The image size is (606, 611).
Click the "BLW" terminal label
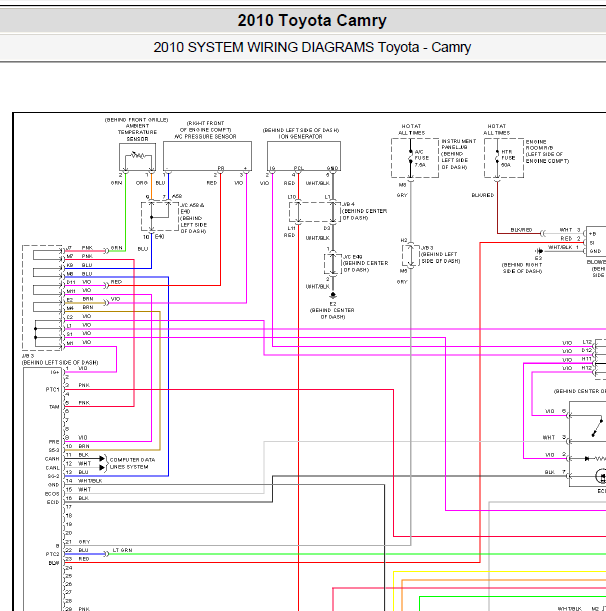pos(54,563)
